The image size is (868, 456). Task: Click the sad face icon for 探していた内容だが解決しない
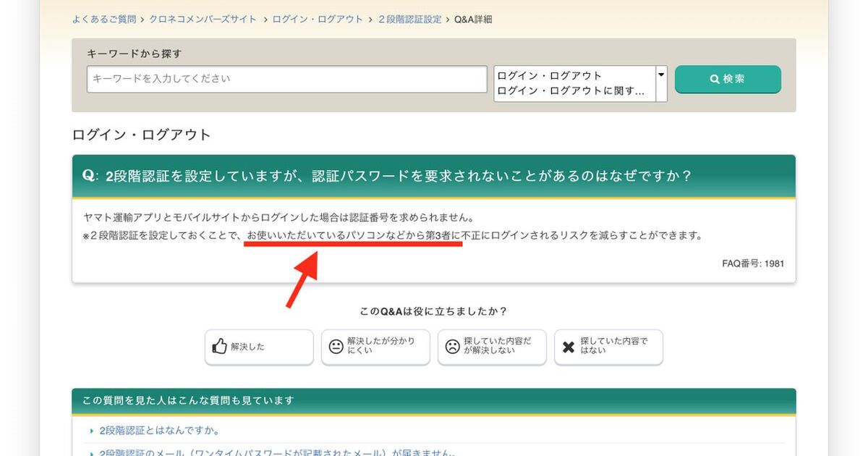(x=452, y=347)
